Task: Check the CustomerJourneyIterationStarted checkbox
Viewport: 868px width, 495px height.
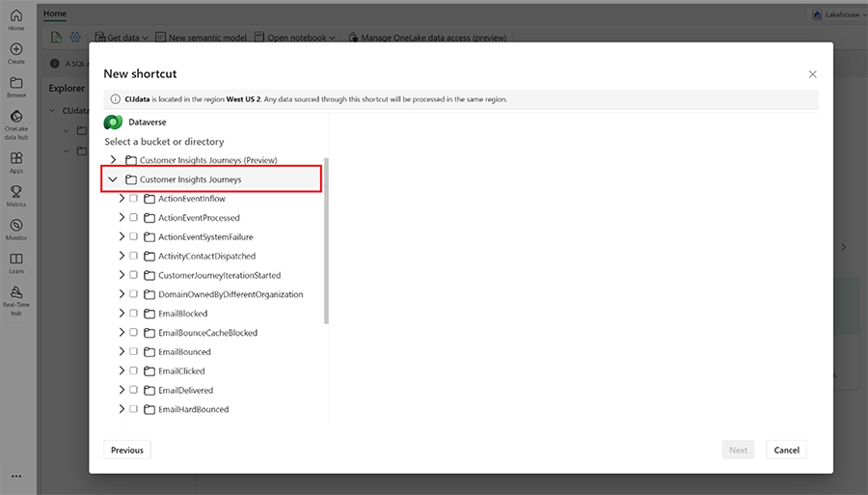Action: click(133, 275)
